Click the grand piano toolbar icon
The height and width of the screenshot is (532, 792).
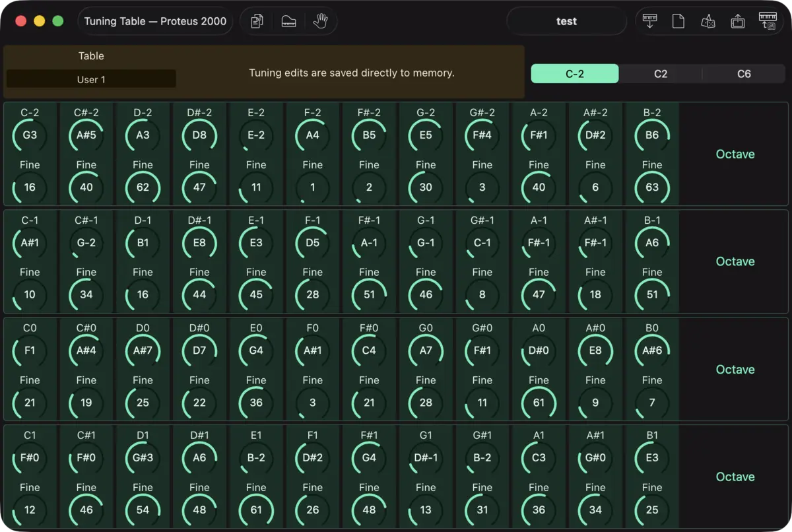pyautogui.click(x=288, y=21)
